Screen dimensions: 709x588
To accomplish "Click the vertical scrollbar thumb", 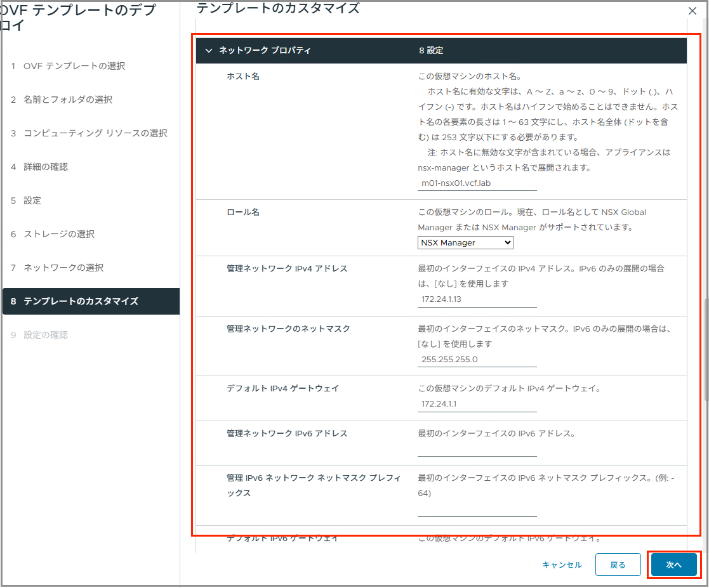I will [x=706, y=350].
